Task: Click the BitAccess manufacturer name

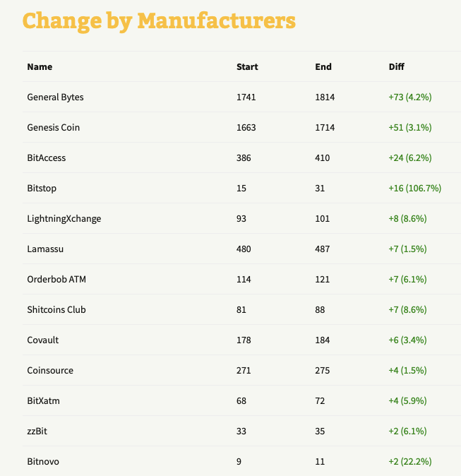Action: point(47,158)
